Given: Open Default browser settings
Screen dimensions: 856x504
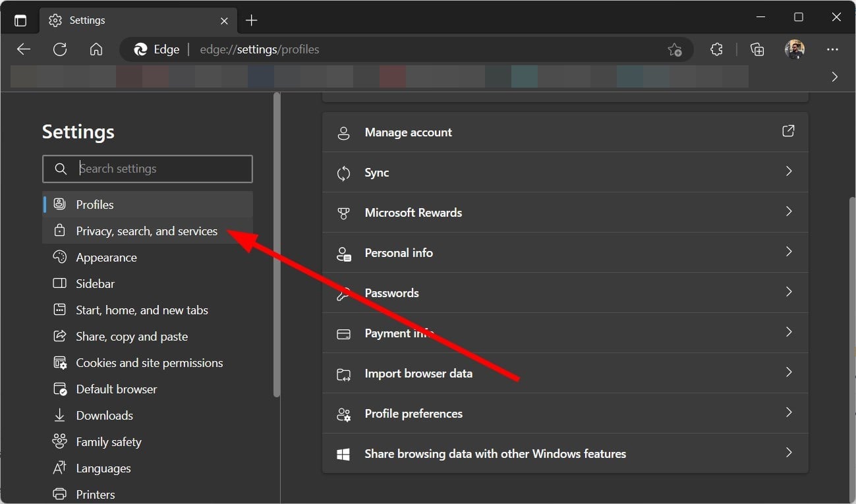Looking at the screenshot, I should coord(148,389).
